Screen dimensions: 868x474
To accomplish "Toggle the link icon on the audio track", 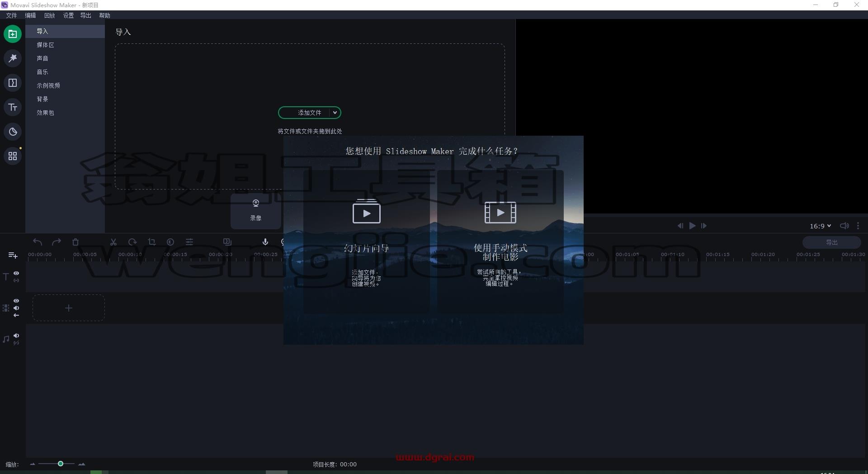I will pos(16,343).
